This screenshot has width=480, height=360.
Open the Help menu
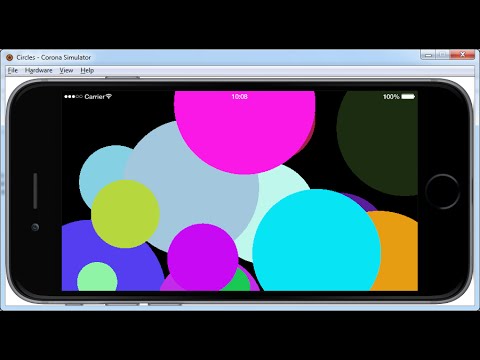[87, 70]
